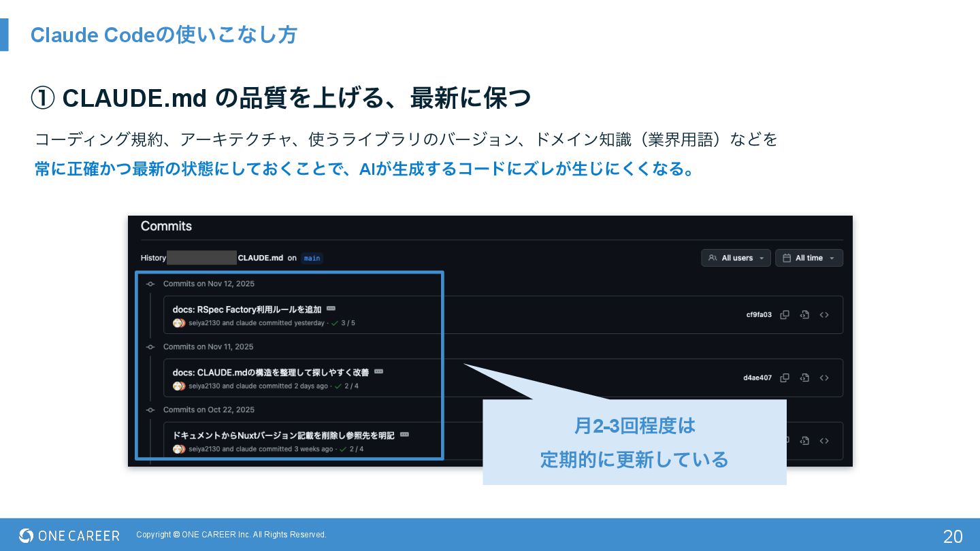Open checks status 3 / 5
The width and height of the screenshot is (980, 551).
pyautogui.click(x=344, y=323)
